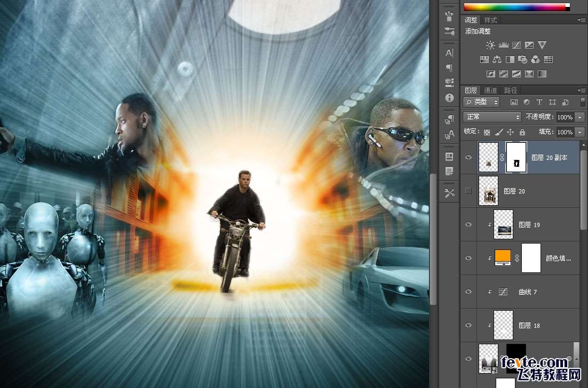The width and height of the screenshot is (588, 388).
Task: Open the 填充 fill slider arrow
Action: point(580,132)
